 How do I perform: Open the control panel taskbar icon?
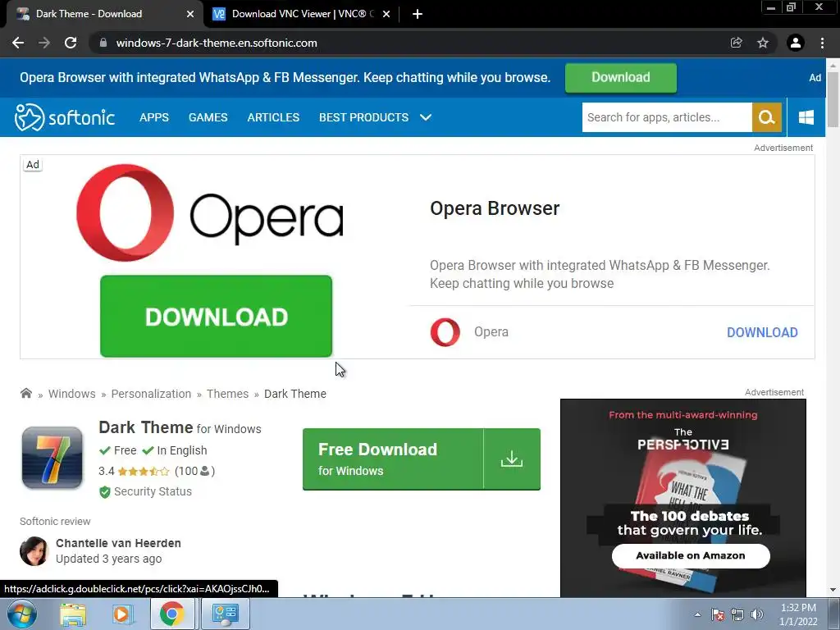225,614
